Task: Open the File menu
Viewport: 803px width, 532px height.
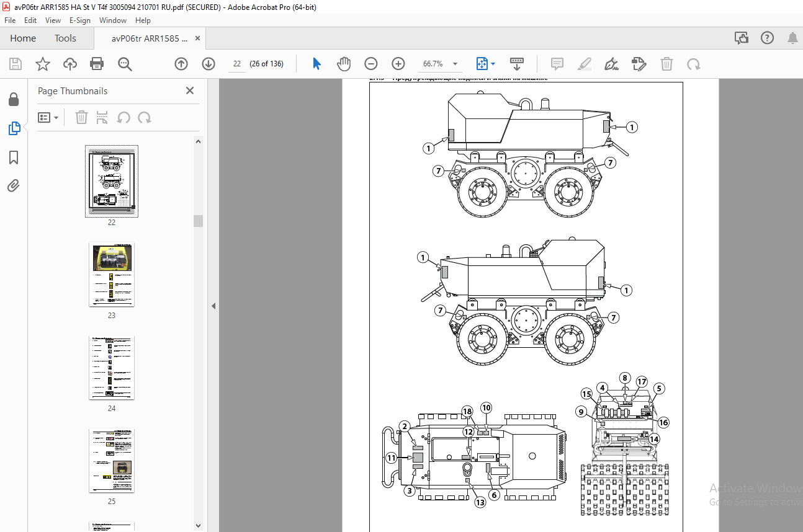Action: pos(10,20)
